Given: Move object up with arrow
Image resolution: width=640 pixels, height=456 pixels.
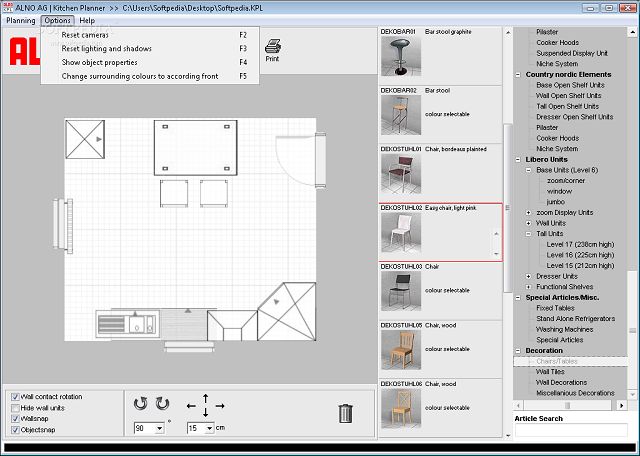Looking at the screenshot, I should 205,398.
